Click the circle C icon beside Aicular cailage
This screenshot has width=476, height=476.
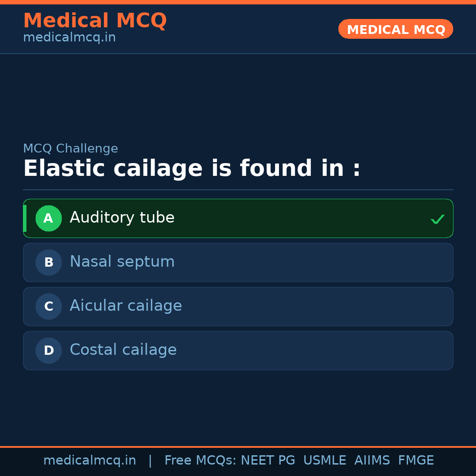pyautogui.click(x=48, y=306)
